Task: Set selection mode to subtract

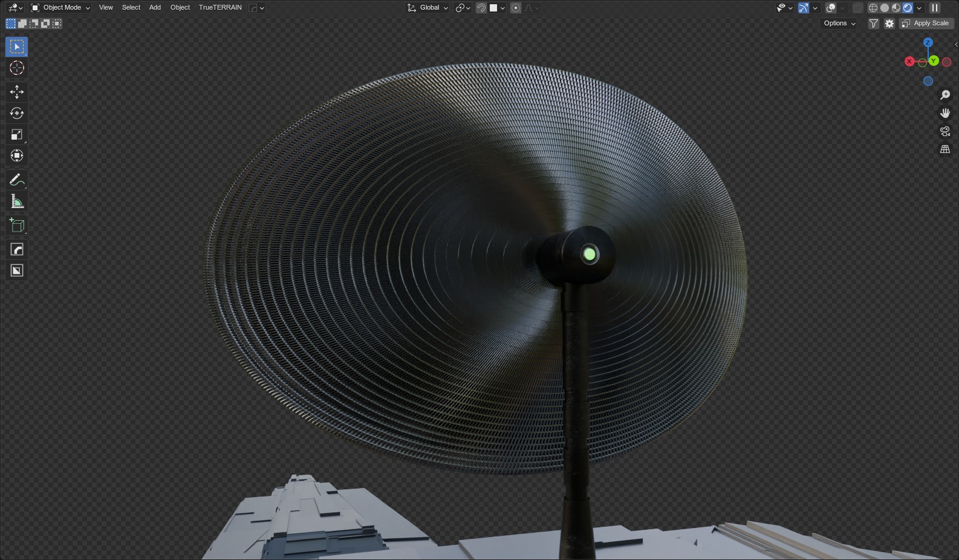Action: [x=34, y=24]
